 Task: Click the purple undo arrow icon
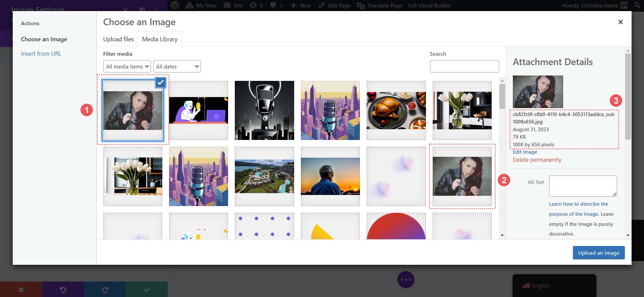point(63,290)
